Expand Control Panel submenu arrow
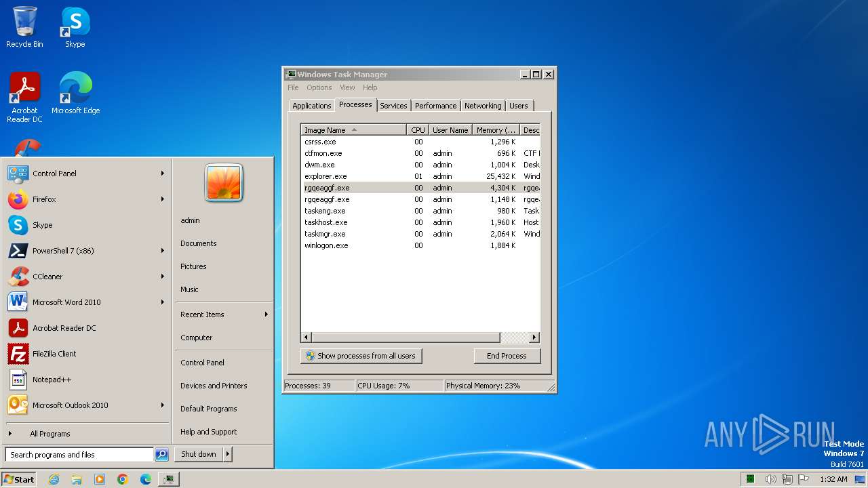Screen dimensions: 868x488 [x=163, y=174]
